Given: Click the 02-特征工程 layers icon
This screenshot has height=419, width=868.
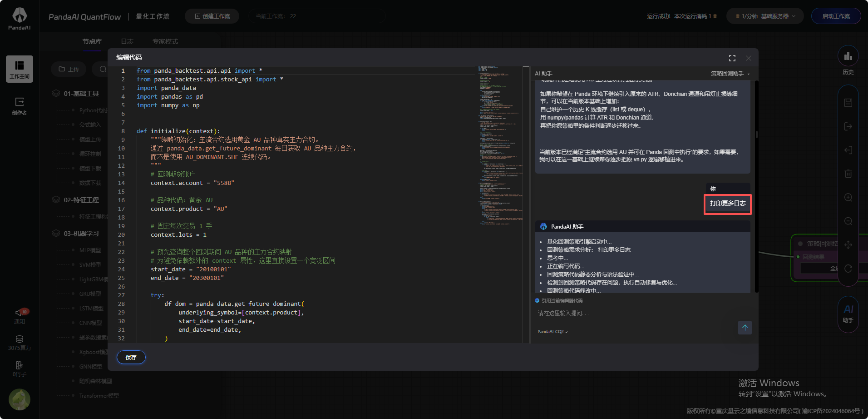Looking at the screenshot, I should (x=56, y=200).
